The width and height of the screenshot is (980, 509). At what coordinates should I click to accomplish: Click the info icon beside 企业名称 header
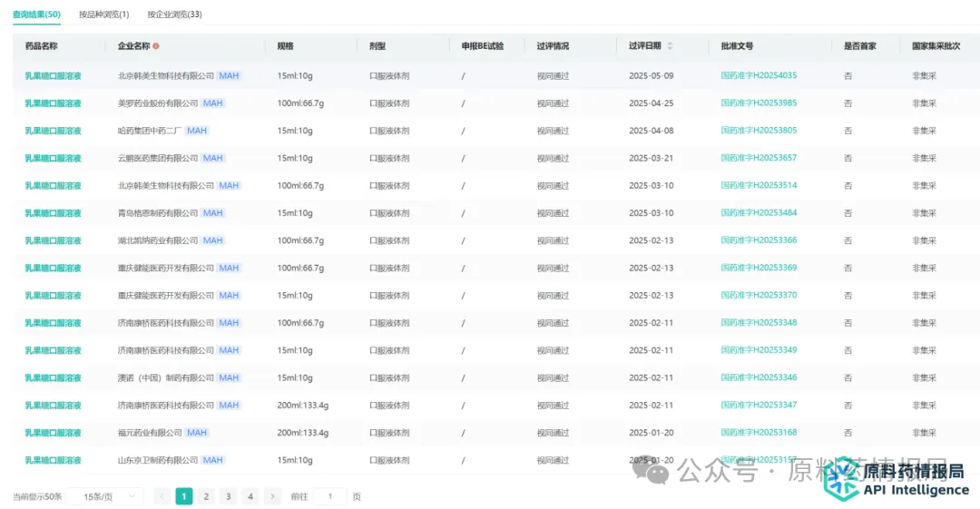[156, 46]
